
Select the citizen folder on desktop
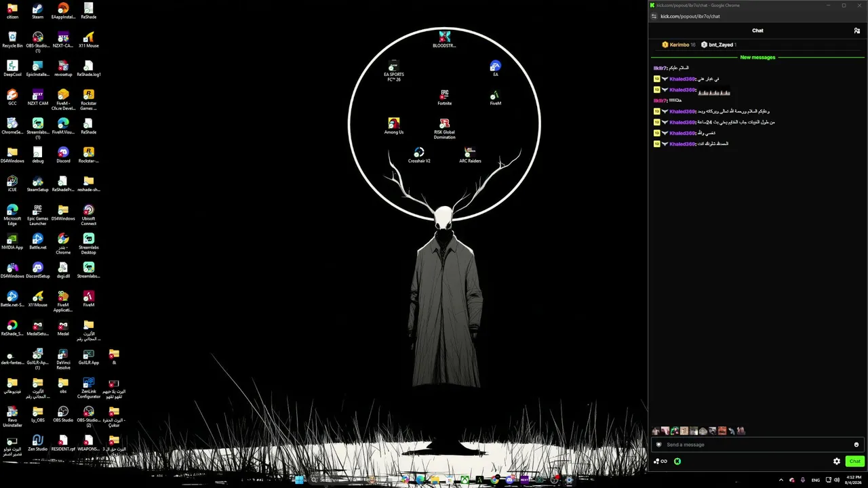pos(12,12)
